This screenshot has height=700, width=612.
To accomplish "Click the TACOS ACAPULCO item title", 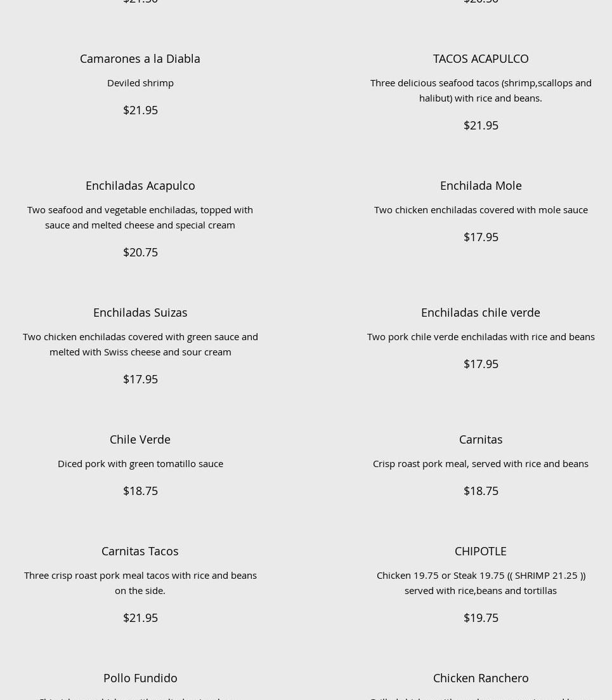I will click(x=480, y=58).
